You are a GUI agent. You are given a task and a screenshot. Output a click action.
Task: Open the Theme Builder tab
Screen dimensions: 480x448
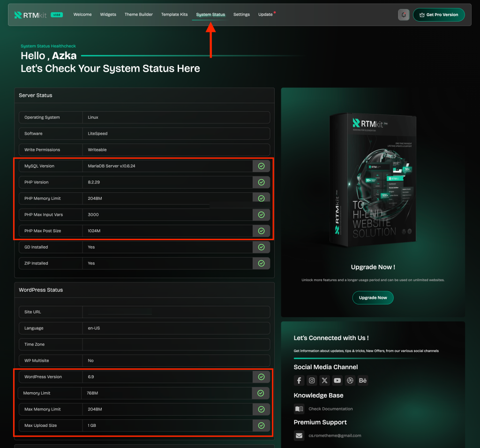coord(138,15)
